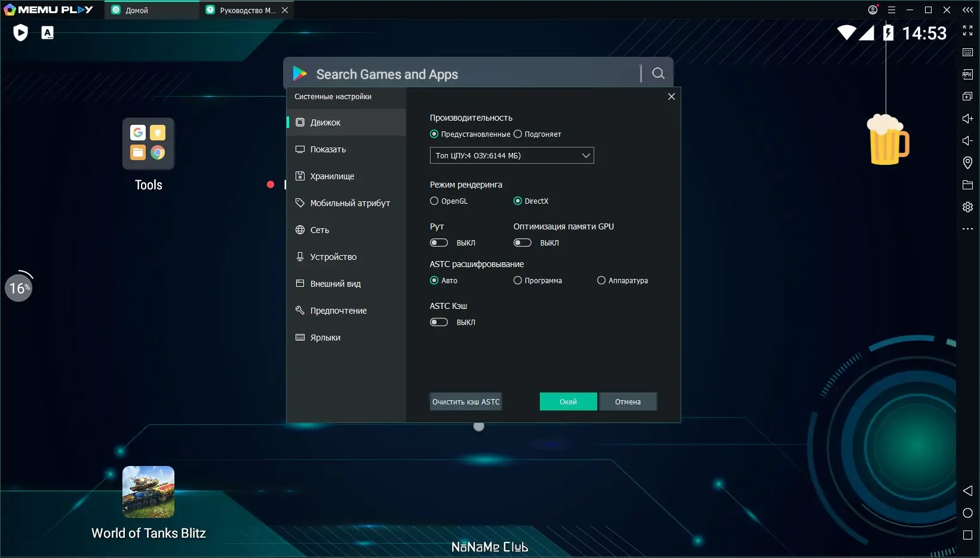The width and height of the screenshot is (980, 558).
Task: Decrease volume using the sidebar speaker icon
Action: pos(967,140)
